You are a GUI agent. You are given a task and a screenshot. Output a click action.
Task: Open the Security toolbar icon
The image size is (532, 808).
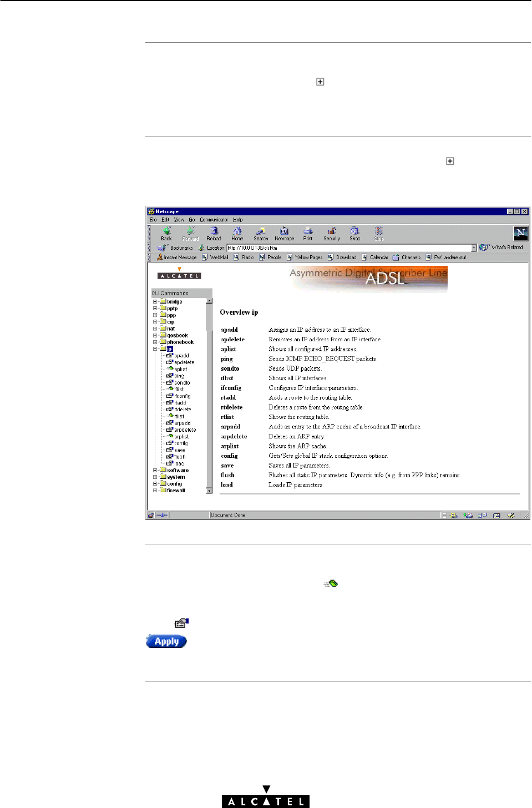coord(332,231)
